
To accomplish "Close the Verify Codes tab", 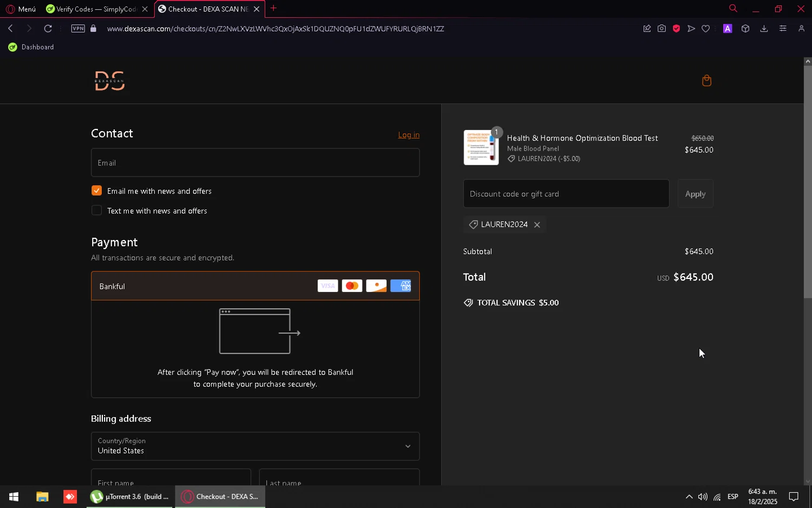I will pos(145,9).
